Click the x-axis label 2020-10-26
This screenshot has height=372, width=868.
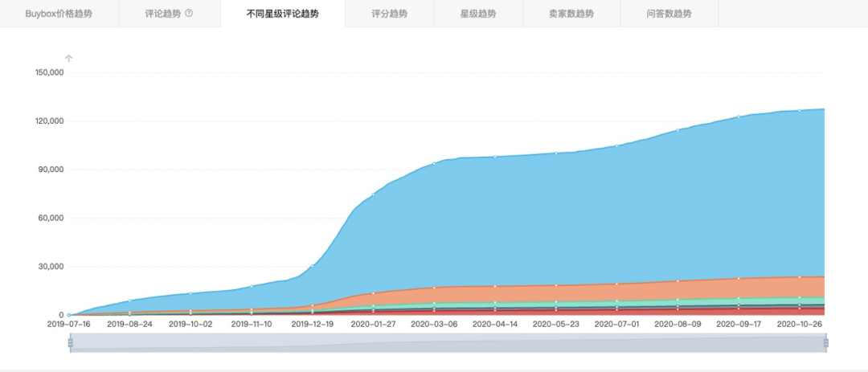(800, 325)
